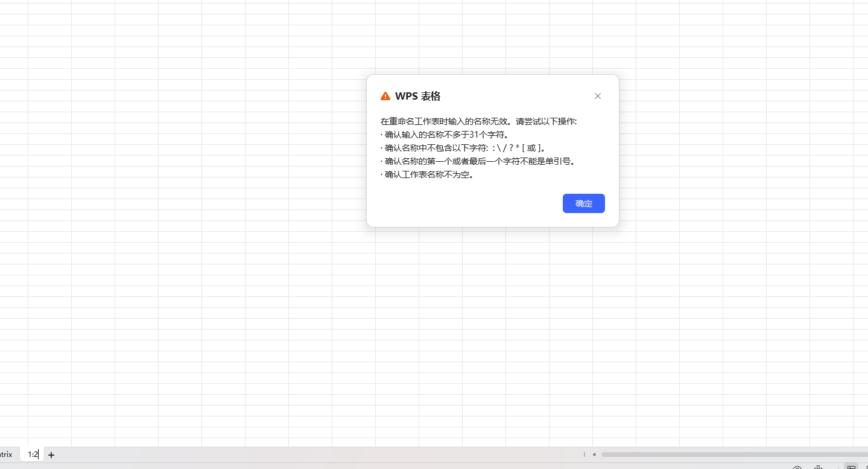
Task: Select the highlighted normal view icon in status bar
Action: (851, 467)
